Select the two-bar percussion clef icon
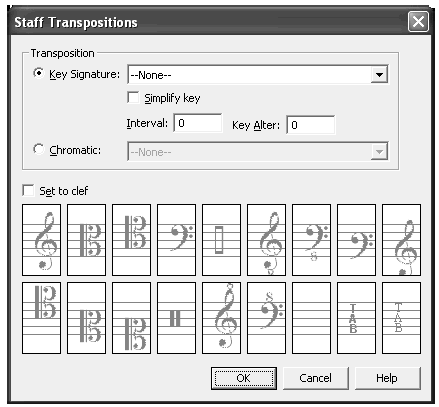The width and height of the screenshot is (439, 407). click(176, 318)
